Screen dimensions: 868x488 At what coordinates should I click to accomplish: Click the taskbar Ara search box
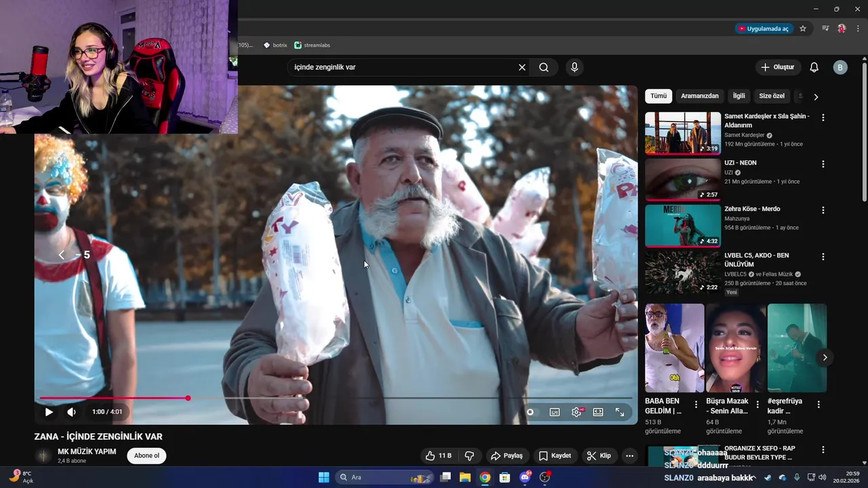(384, 477)
